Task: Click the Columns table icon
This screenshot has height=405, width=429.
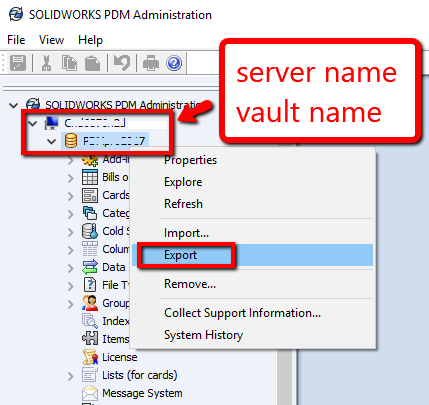Action: tap(90, 249)
